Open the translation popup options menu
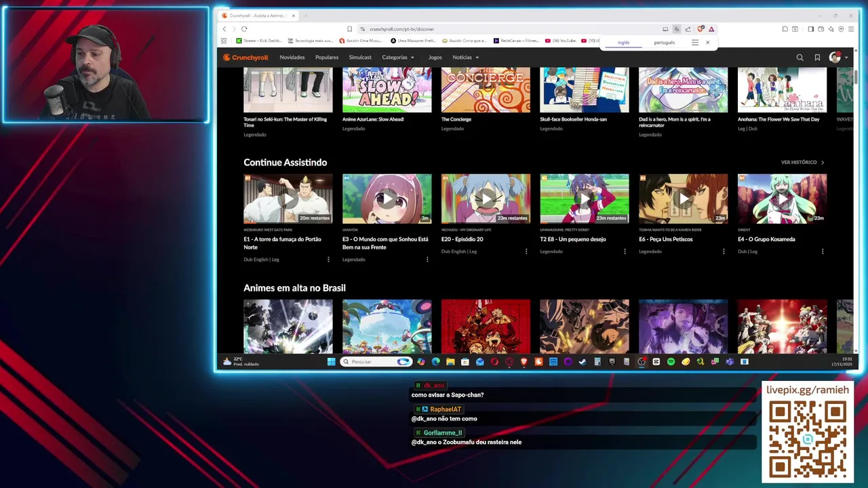 pyautogui.click(x=694, y=43)
